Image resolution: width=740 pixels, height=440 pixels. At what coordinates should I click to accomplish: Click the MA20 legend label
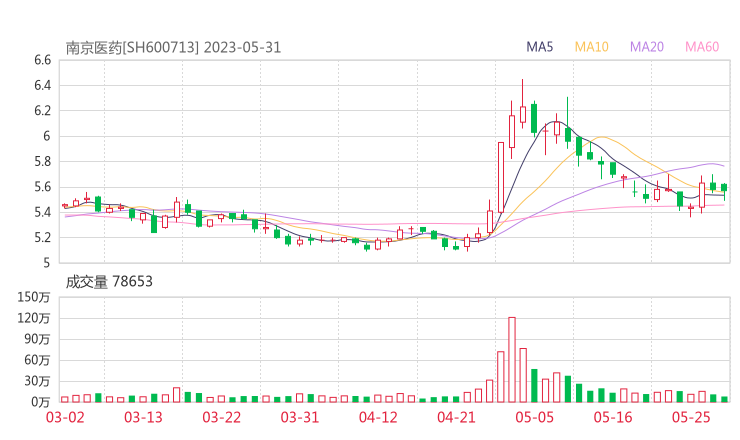click(x=647, y=47)
